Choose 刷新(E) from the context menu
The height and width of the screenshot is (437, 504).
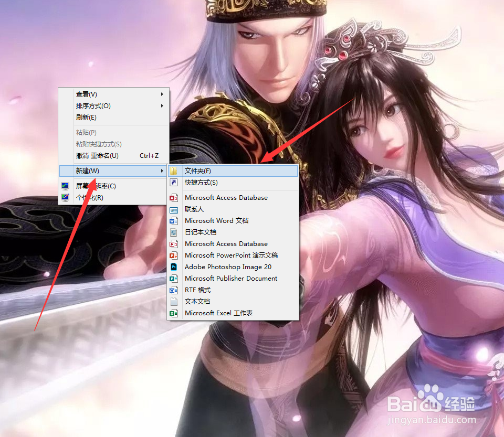click(113, 117)
